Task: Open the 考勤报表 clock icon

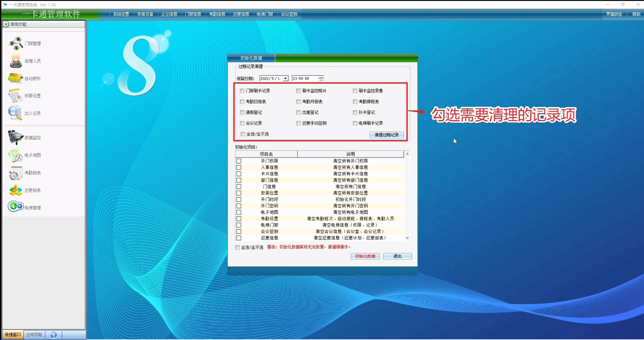Action: [x=16, y=173]
